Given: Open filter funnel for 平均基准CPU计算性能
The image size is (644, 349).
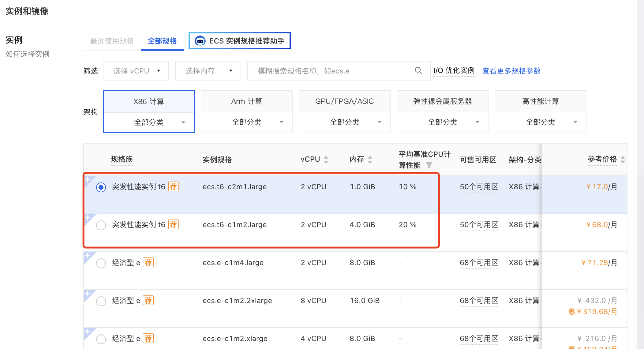Looking at the screenshot, I should click(429, 165).
